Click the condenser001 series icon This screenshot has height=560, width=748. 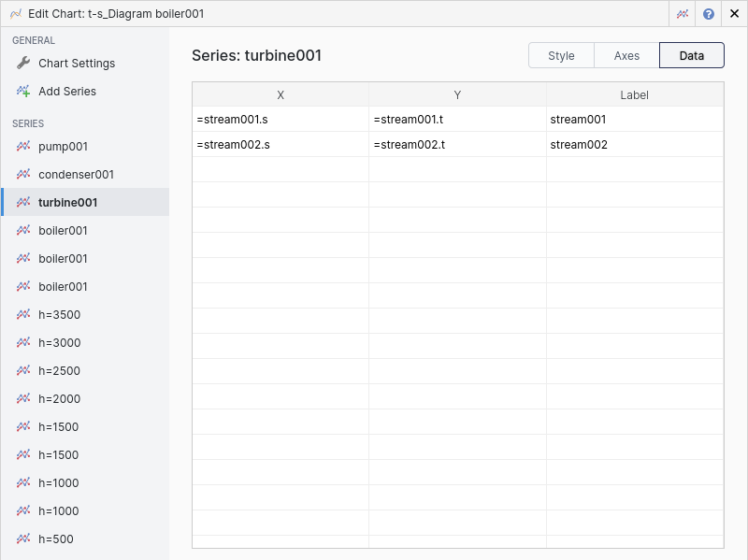coord(24,175)
